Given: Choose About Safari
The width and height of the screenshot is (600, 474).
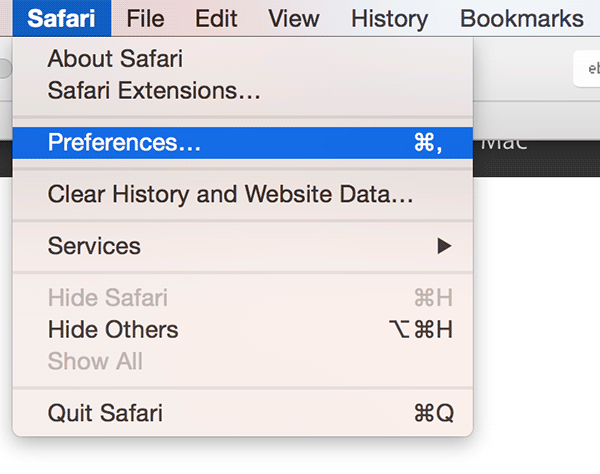Looking at the screenshot, I should [x=115, y=59].
